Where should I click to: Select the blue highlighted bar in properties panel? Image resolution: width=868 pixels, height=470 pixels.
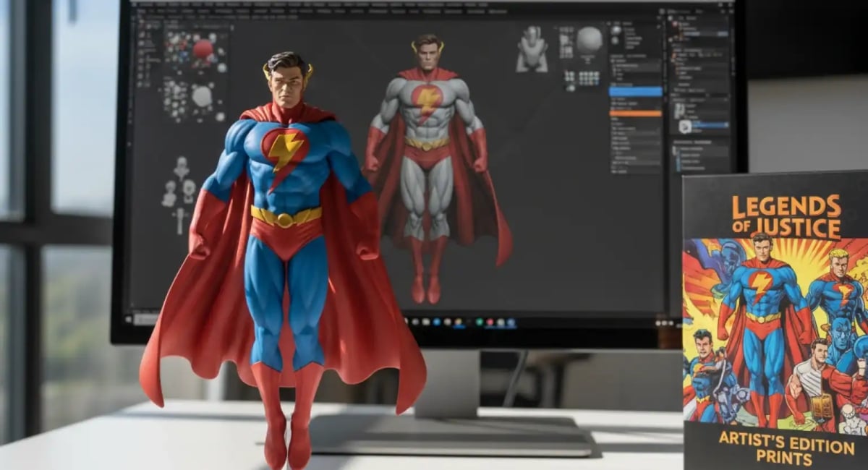tap(635, 92)
